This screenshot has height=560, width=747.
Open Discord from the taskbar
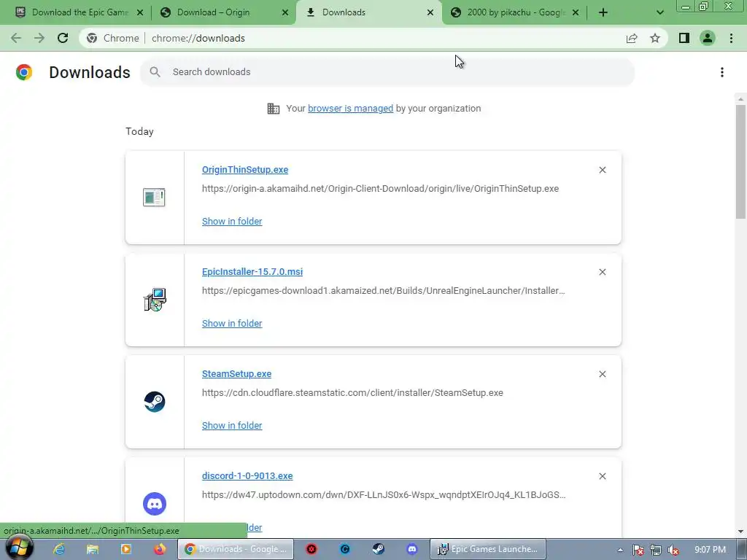click(x=411, y=549)
